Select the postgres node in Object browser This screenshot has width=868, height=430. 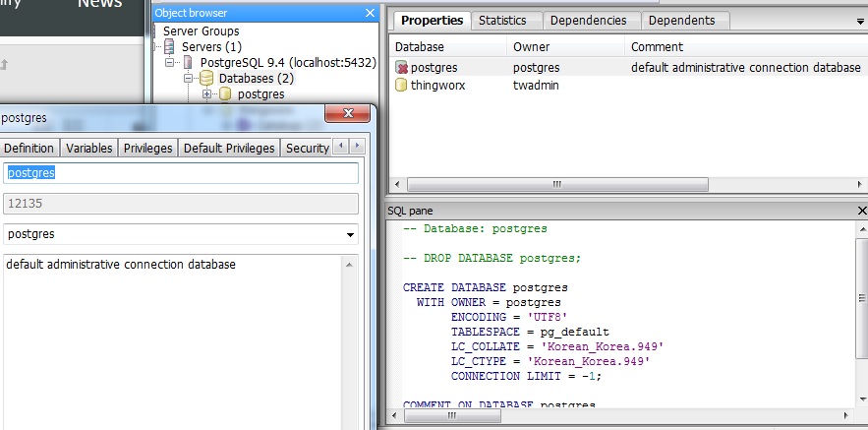click(x=260, y=94)
